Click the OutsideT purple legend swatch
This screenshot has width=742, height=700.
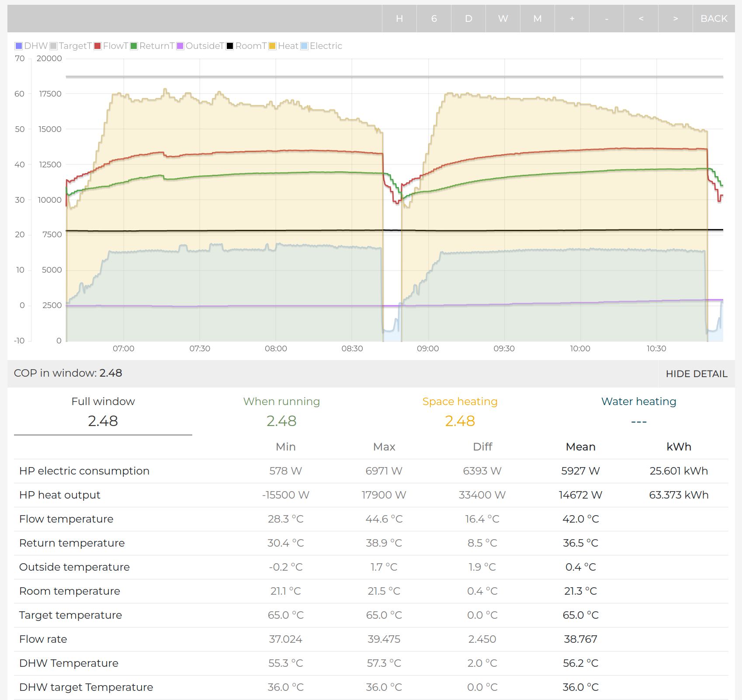[x=180, y=46]
